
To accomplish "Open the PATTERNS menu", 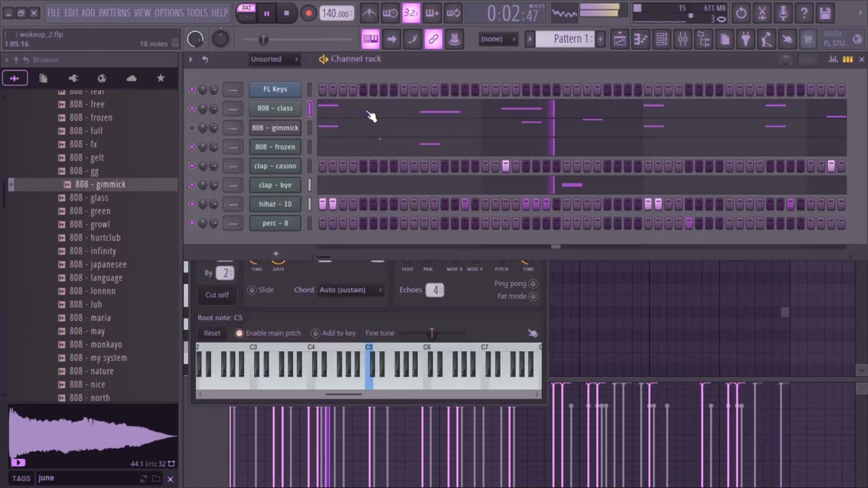I will (114, 13).
